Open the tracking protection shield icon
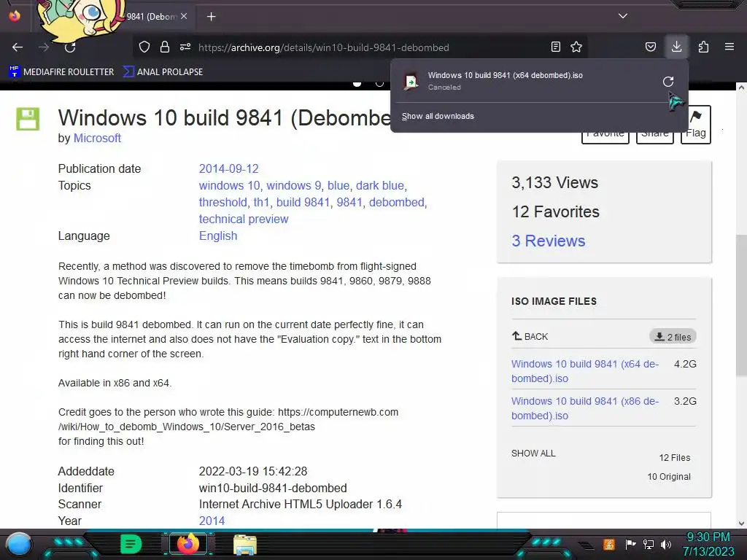The image size is (747, 560). [x=144, y=47]
